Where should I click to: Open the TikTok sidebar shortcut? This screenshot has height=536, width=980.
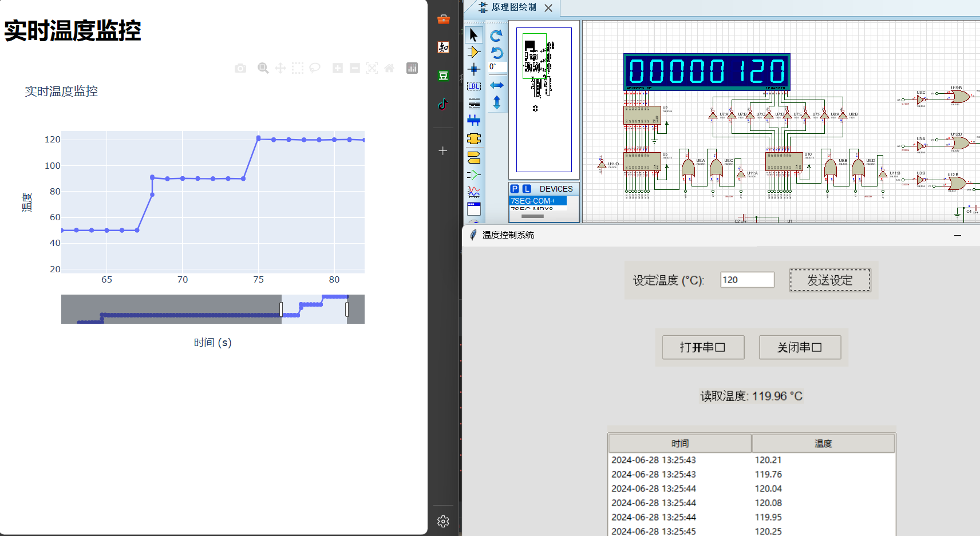pyautogui.click(x=443, y=104)
